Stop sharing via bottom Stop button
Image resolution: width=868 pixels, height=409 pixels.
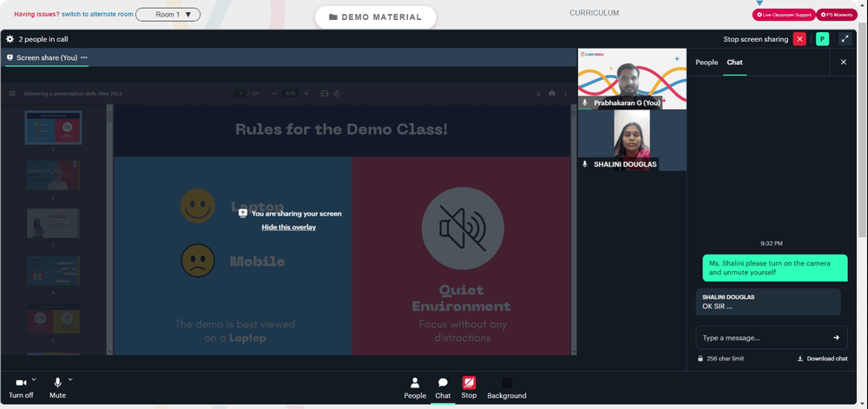click(x=469, y=388)
